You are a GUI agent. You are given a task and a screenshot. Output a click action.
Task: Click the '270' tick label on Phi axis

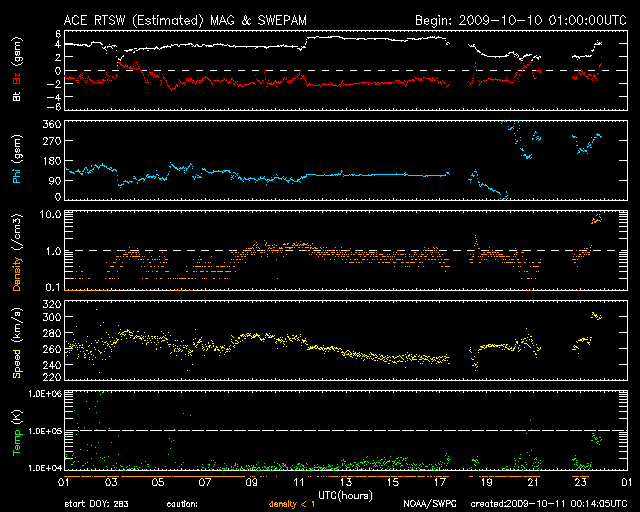(x=52, y=141)
